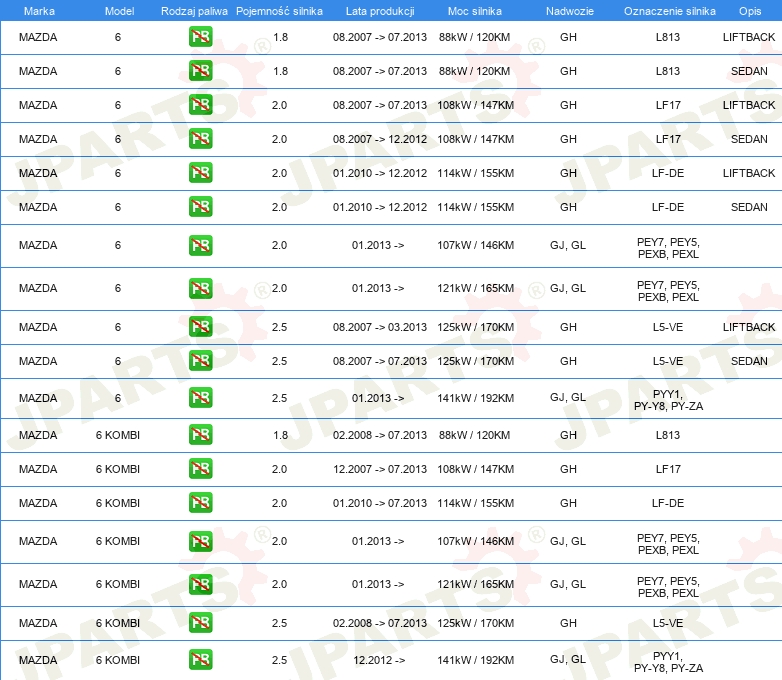Select the Oznaczenie silnika column header
782x680 pixels.
pyautogui.click(x=669, y=10)
